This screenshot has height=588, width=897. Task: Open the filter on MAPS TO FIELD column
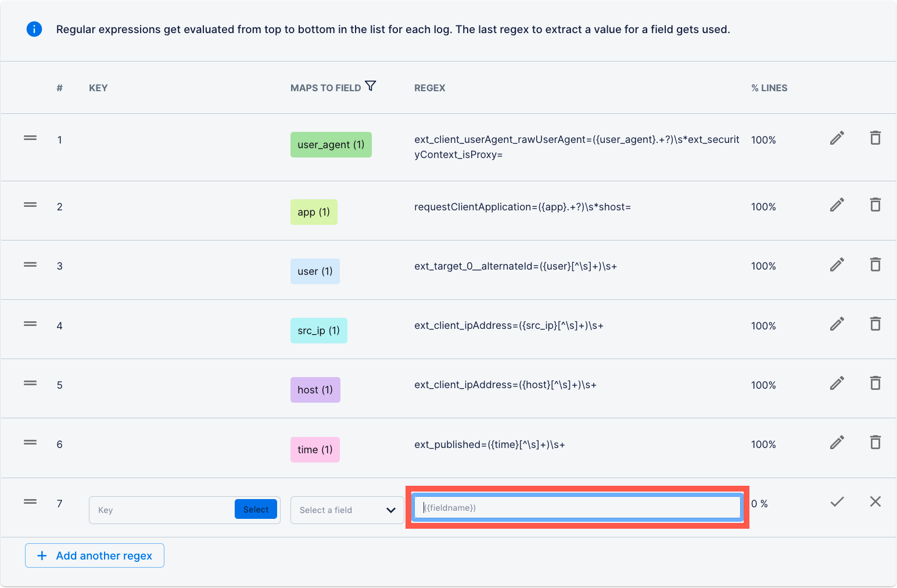(371, 86)
